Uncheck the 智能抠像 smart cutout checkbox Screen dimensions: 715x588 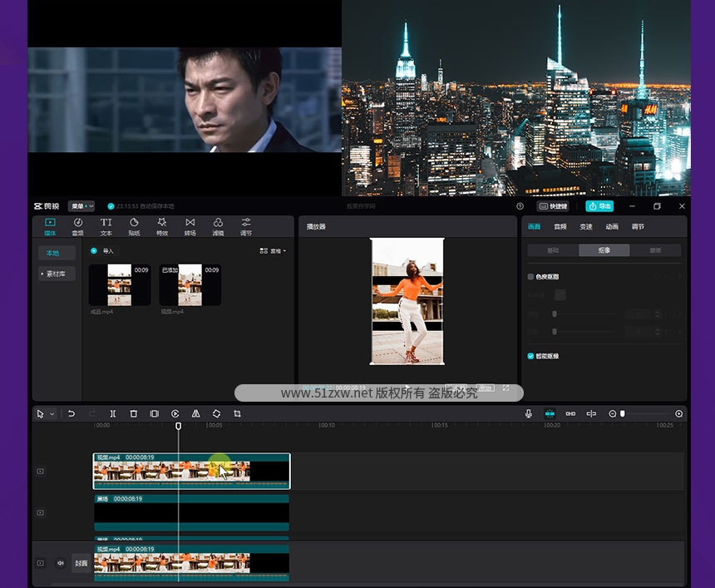531,356
